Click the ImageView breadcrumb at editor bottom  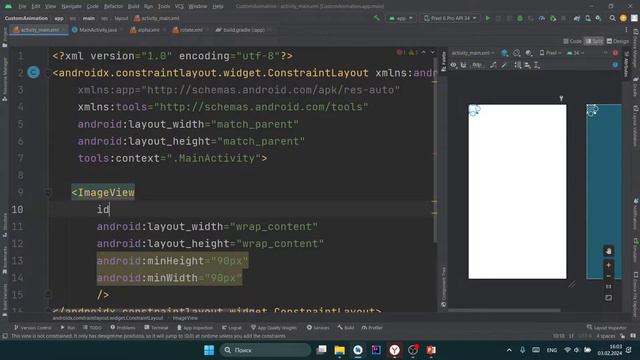click(185, 318)
